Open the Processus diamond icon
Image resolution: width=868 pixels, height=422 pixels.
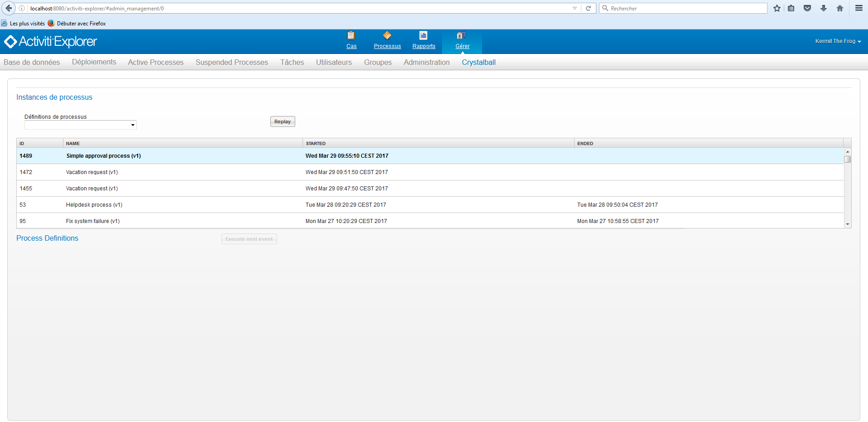click(x=387, y=35)
